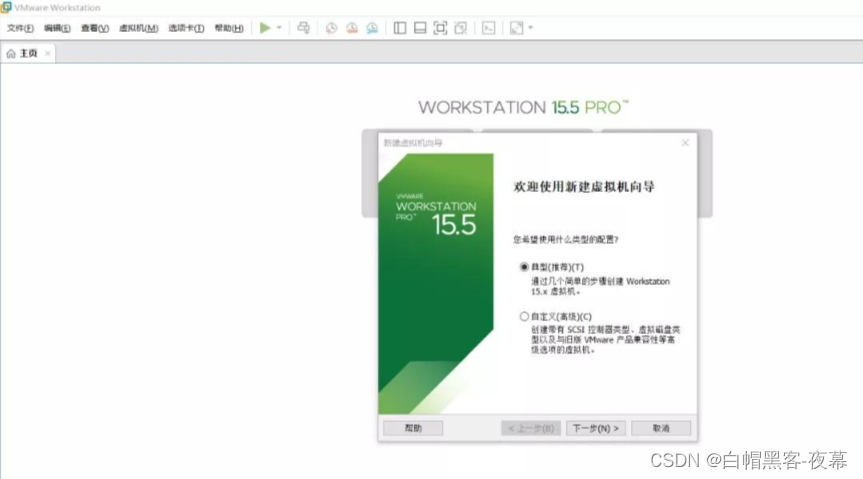Open the 查看(V) menu
The image size is (863, 479).
coord(95,28)
